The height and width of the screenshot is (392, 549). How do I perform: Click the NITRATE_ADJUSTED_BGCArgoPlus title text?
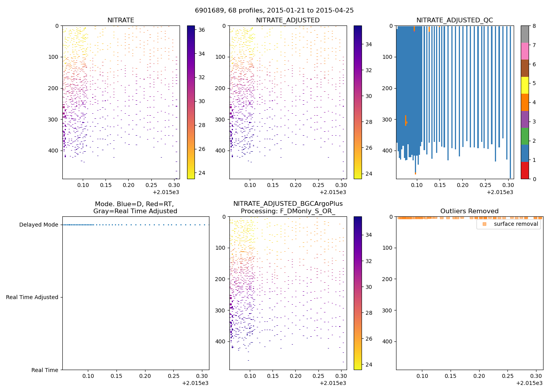tap(288, 204)
